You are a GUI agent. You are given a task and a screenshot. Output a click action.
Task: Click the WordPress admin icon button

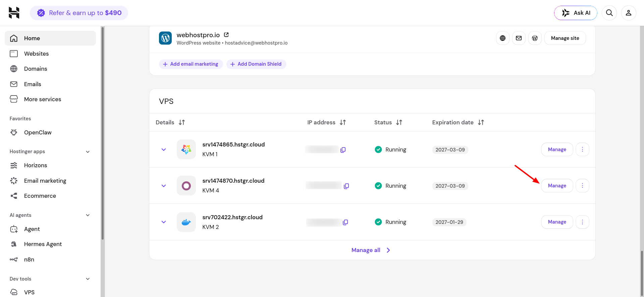click(x=535, y=38)
